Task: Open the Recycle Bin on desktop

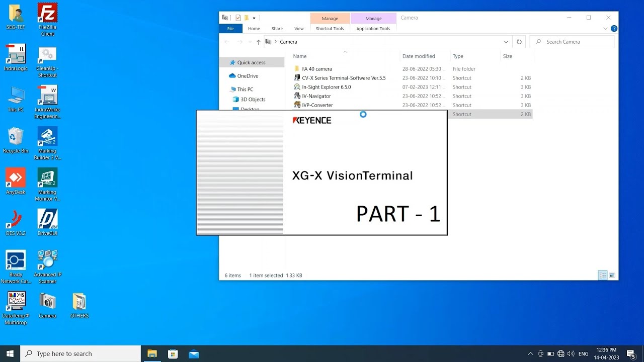Action: (16, 140)
